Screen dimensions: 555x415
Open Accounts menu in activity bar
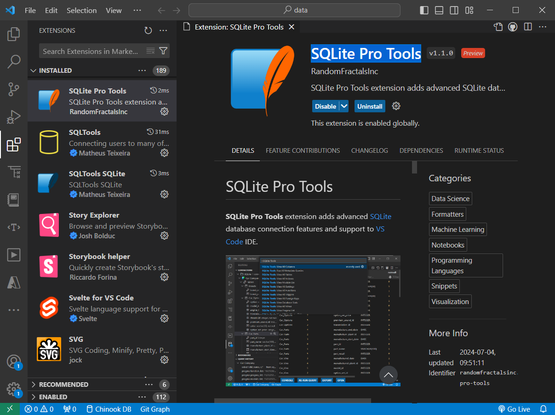tap(13, 362)
